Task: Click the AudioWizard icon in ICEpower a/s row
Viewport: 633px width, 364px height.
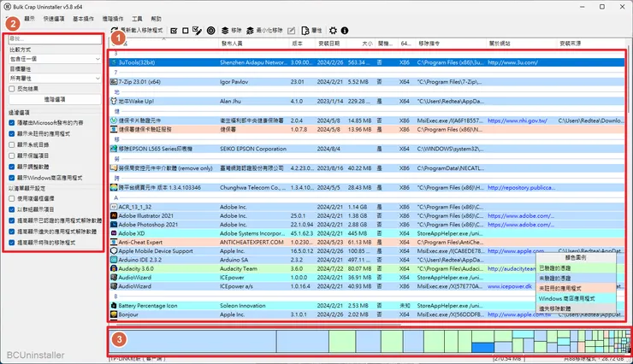Action: [114, 286]
